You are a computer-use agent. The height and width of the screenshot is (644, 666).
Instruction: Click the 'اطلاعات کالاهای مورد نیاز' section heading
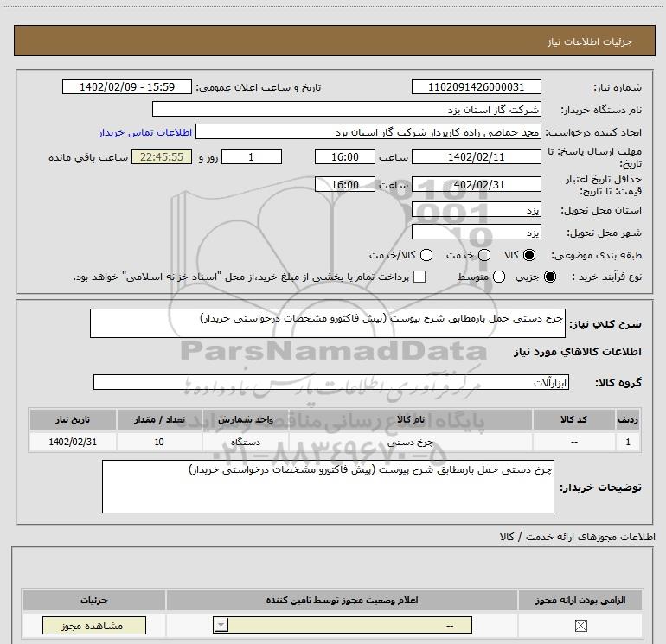pos(577,352)
